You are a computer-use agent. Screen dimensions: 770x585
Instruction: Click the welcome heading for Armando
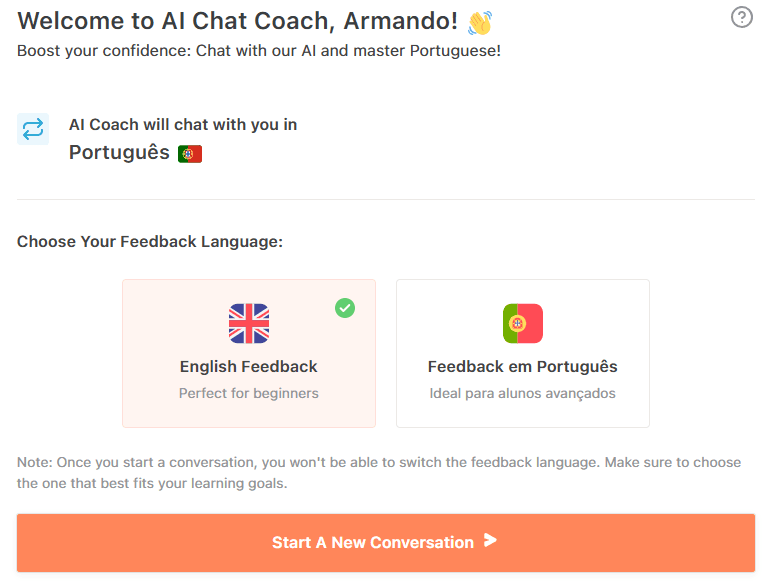[238, 21]
